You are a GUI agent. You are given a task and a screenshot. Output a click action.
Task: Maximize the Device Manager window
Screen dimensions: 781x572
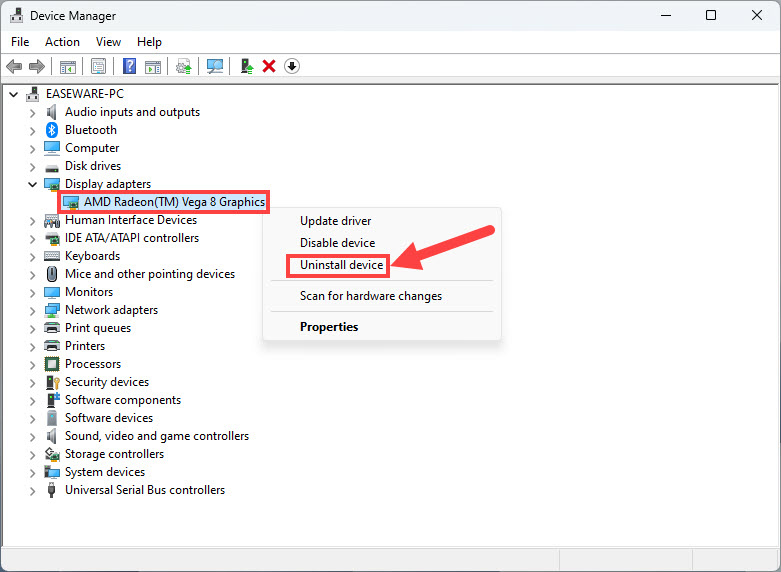pos(711,15)
